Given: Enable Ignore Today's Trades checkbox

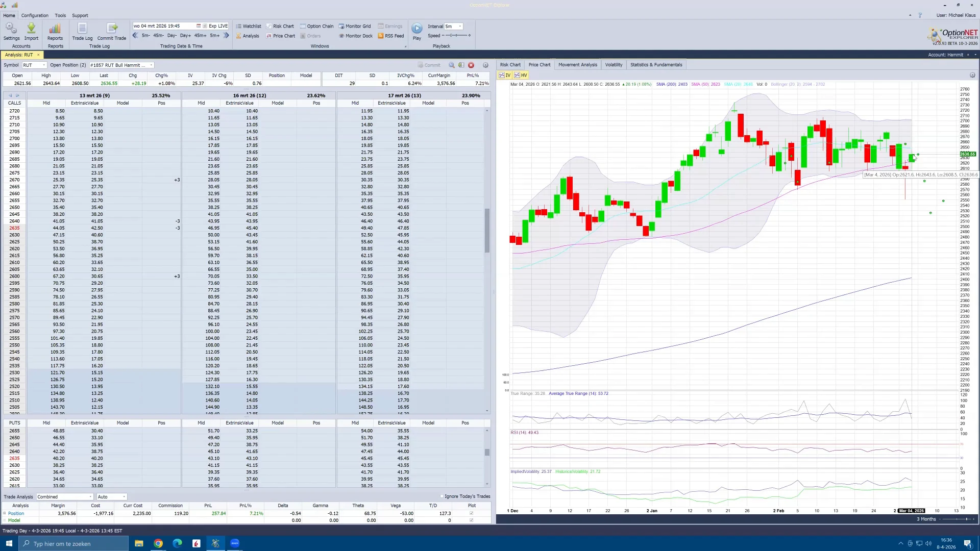Looking at the screenshot, I should coord(442,496).
